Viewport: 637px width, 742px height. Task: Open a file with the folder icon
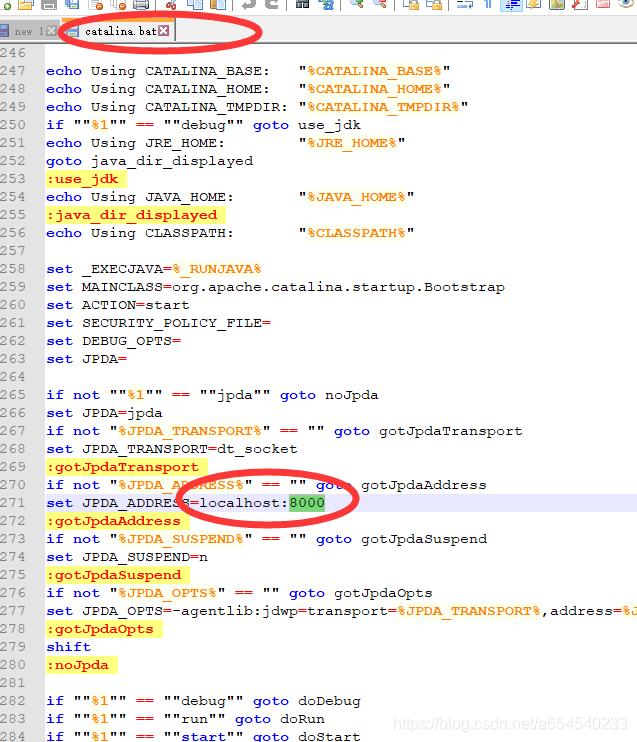(26, 5)
